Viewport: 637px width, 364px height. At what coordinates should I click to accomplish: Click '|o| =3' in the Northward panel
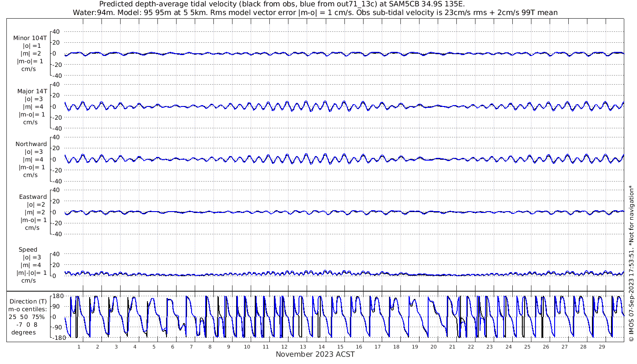[x=34, y=152]
